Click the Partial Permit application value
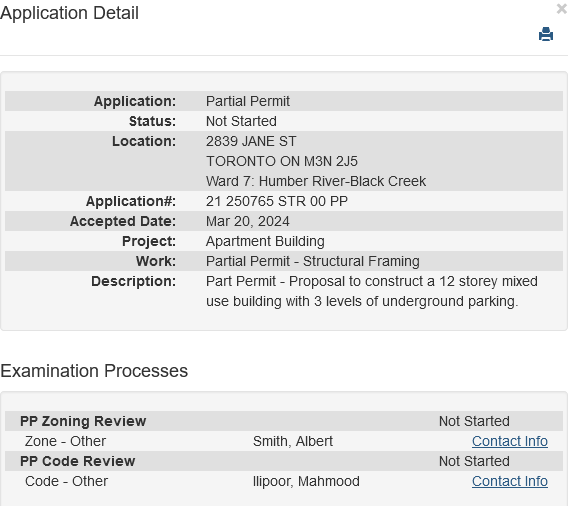This screenshot has width=568, height=506. [x=248, y=101]
